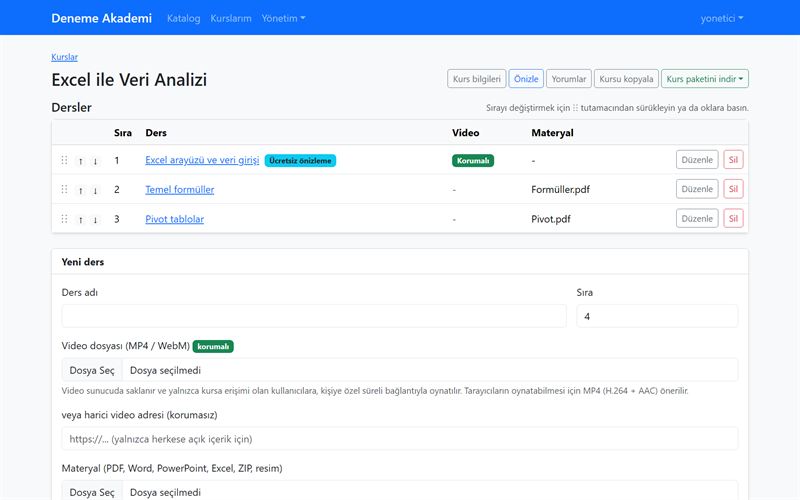Move Temel formüller lesson up

click(x=81, y=190)
